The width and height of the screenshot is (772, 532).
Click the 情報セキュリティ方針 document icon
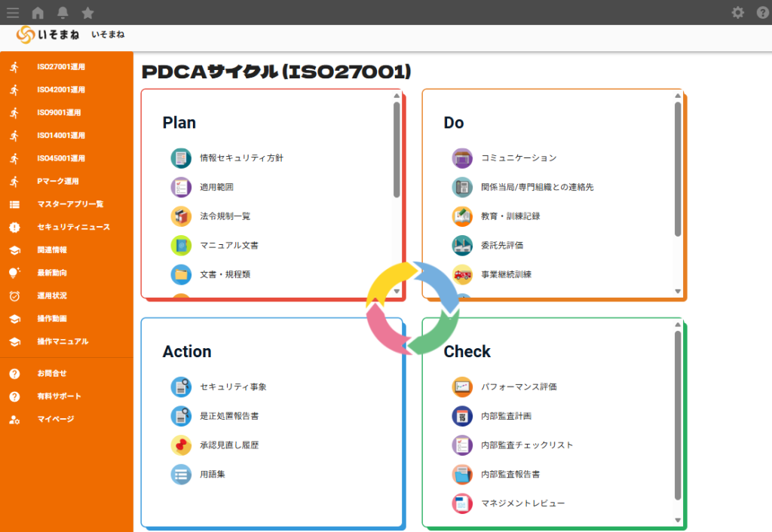181,158
